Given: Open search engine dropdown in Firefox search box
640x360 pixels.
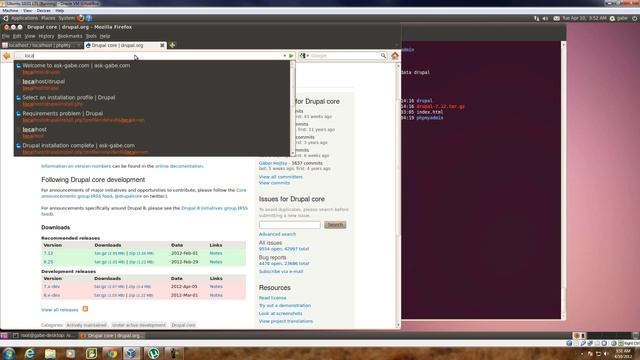Looking at the screenshot, I should pyautogui.click(x=304, y=56).
